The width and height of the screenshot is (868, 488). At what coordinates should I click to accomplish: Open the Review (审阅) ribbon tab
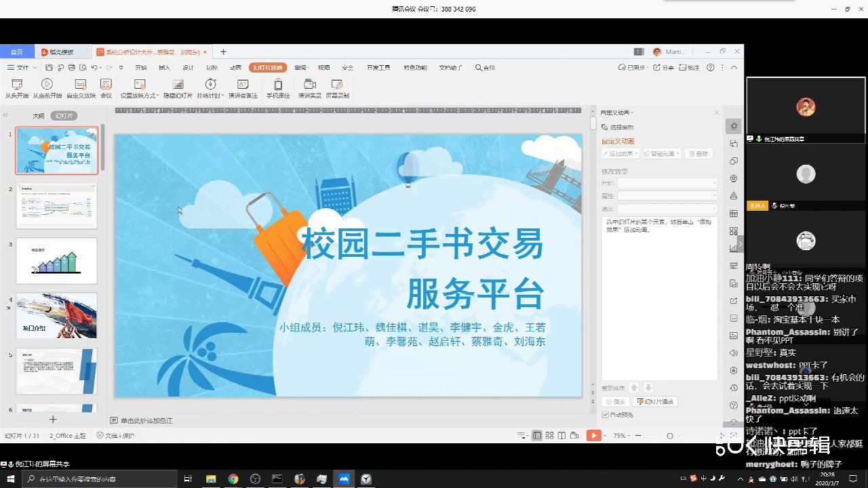[x=300, y=68]
